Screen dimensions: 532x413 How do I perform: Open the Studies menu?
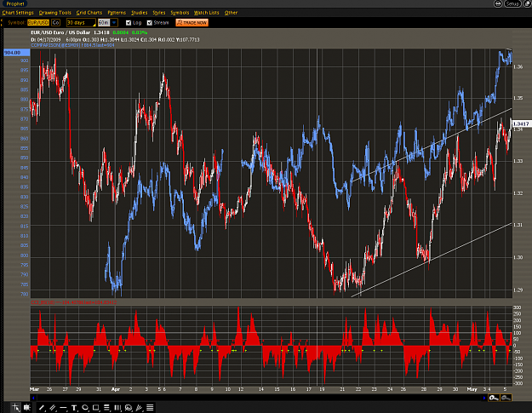[x=139, y=13]
